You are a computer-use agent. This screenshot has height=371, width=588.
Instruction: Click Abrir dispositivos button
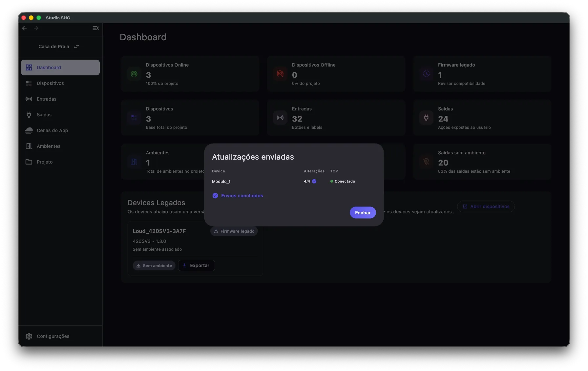click(486, 206)
